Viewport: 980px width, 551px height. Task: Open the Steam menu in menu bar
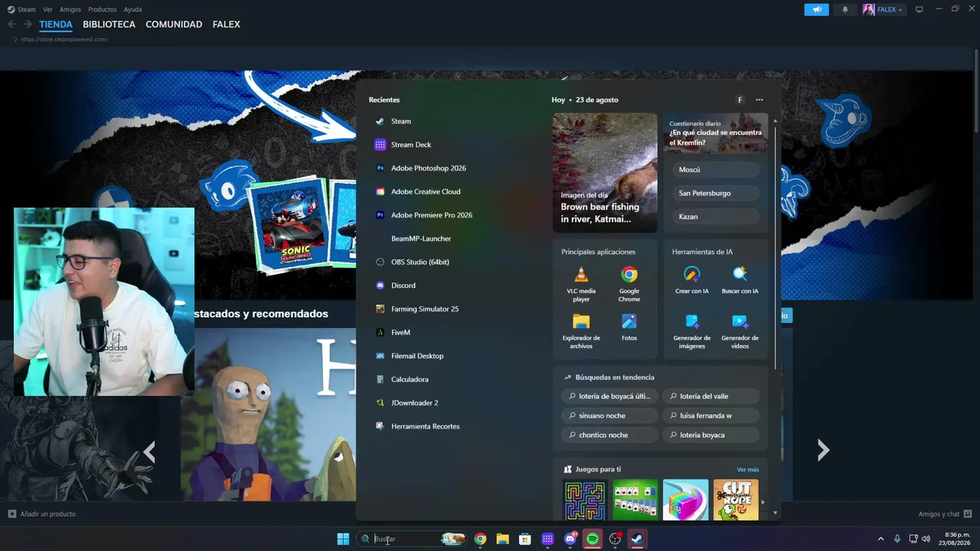pyautogui.click(x=26, y=9)
